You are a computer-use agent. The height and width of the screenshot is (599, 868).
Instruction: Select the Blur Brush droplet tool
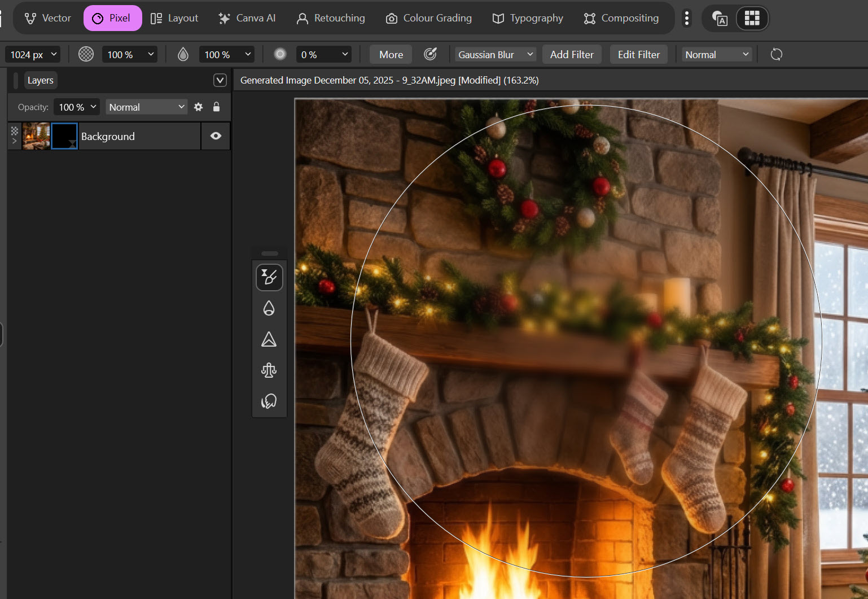point(269,308)
